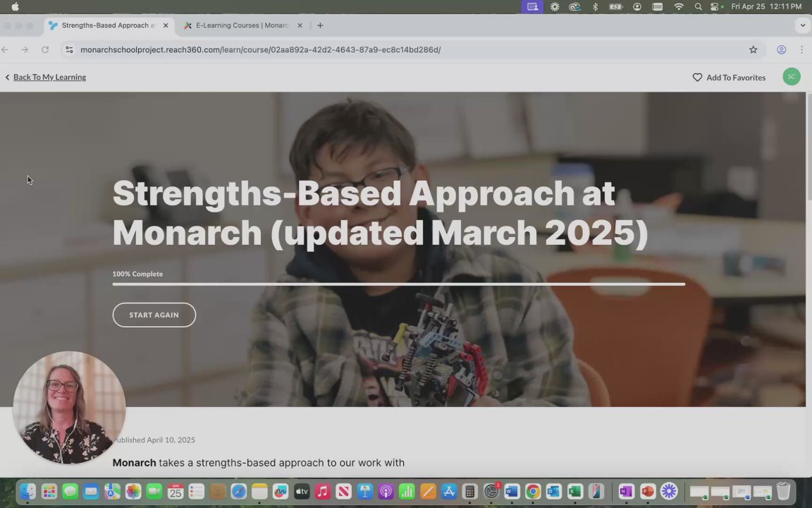This screenshot has width=812, height=508.
Task: Open Safari from the Dock
Action: point(239,491)
